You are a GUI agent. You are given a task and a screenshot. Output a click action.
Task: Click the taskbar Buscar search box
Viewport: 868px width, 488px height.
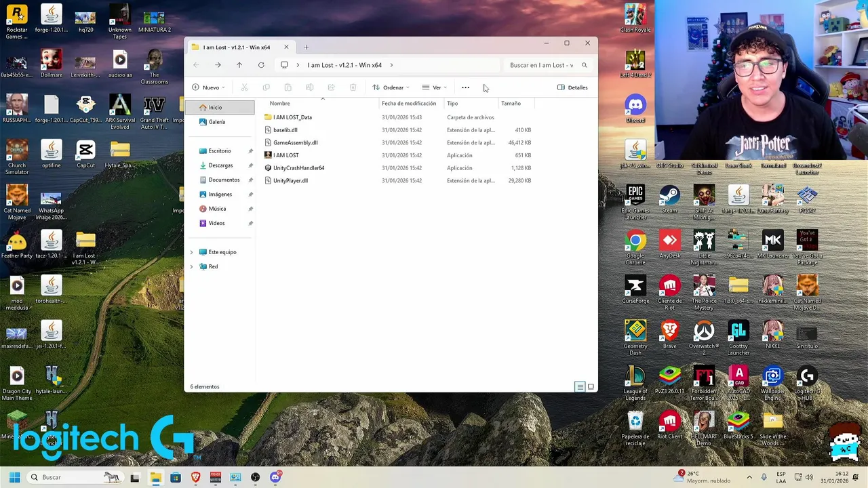point(75,477)
